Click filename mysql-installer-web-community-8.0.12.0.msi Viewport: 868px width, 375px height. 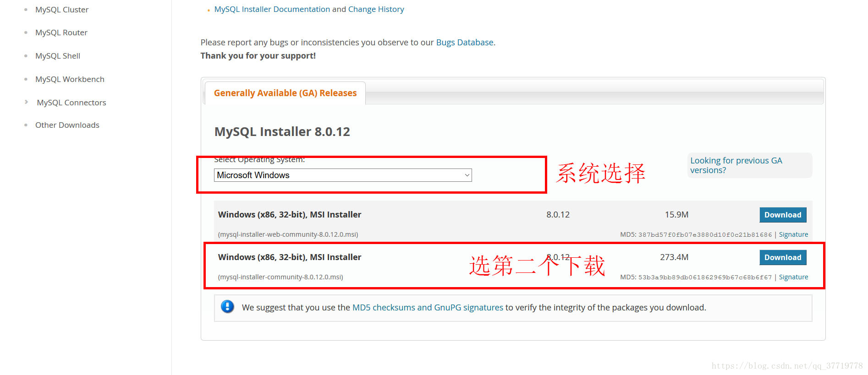[x=288, y=234]
